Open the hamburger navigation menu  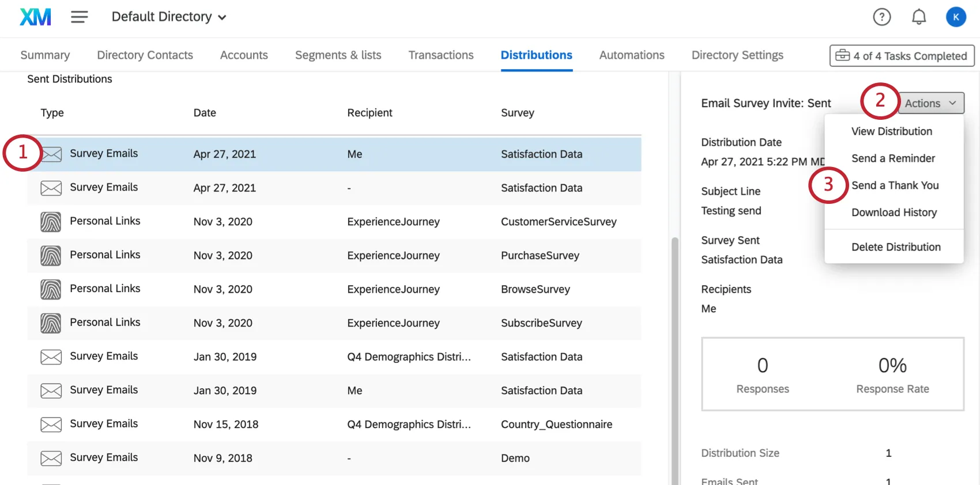[80, 17]
